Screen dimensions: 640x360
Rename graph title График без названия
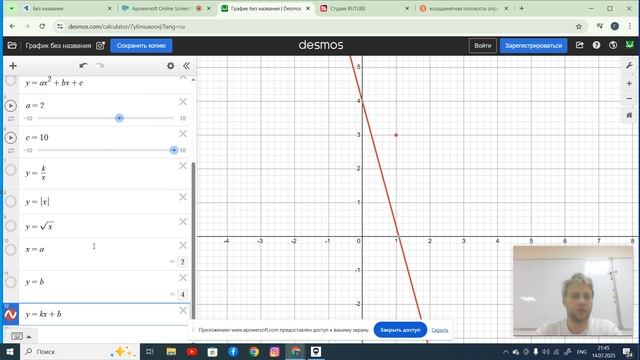(58, 46)
